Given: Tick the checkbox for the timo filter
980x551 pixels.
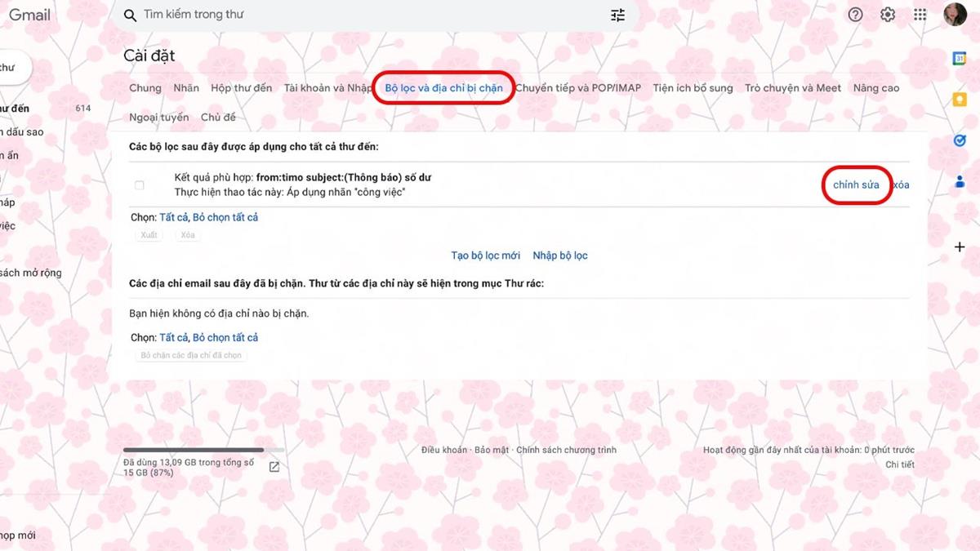Looking at the screenshot, I should (x=140, y=185).
